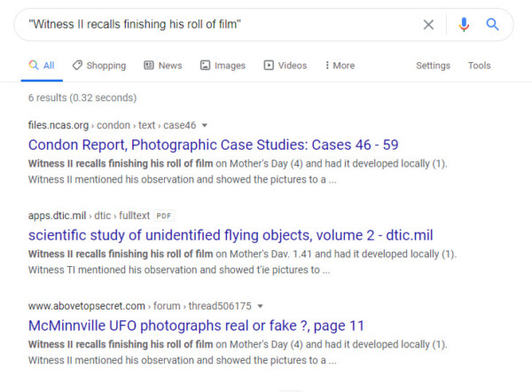Expand the files.ncas.org result options arrow
Viewport: 532px width, 392px height.
coord(205,125)
